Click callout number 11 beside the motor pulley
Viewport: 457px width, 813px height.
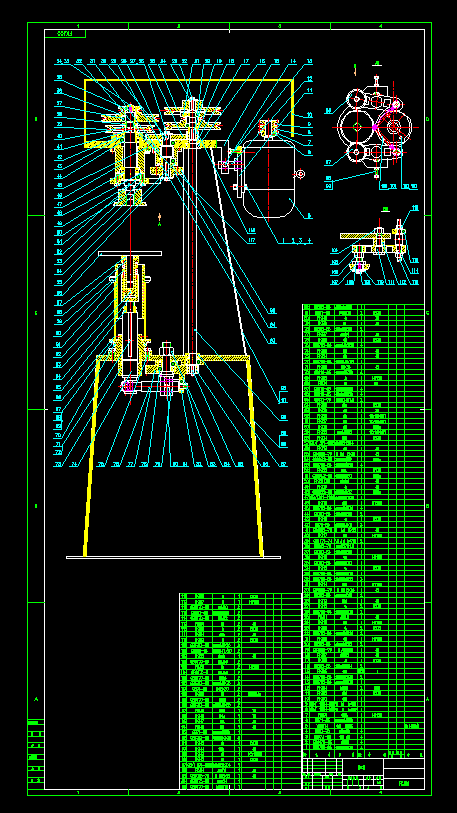(x=309, y=90)
